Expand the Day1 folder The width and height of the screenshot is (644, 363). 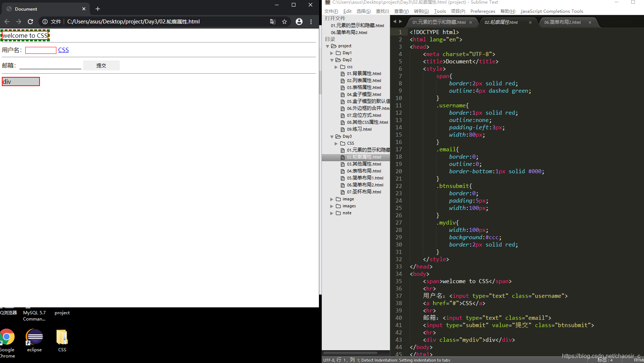332,53
